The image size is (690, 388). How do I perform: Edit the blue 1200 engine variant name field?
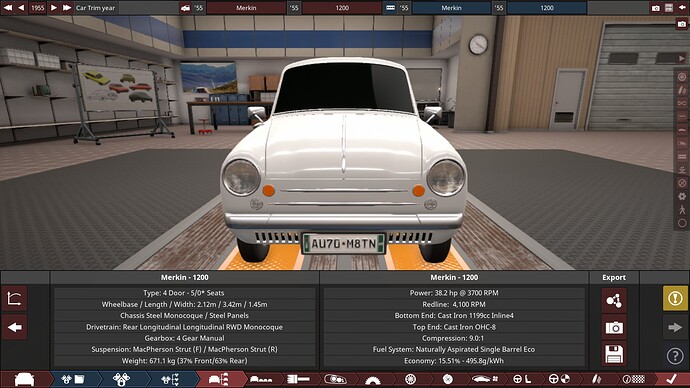click(x=547, y=8)
